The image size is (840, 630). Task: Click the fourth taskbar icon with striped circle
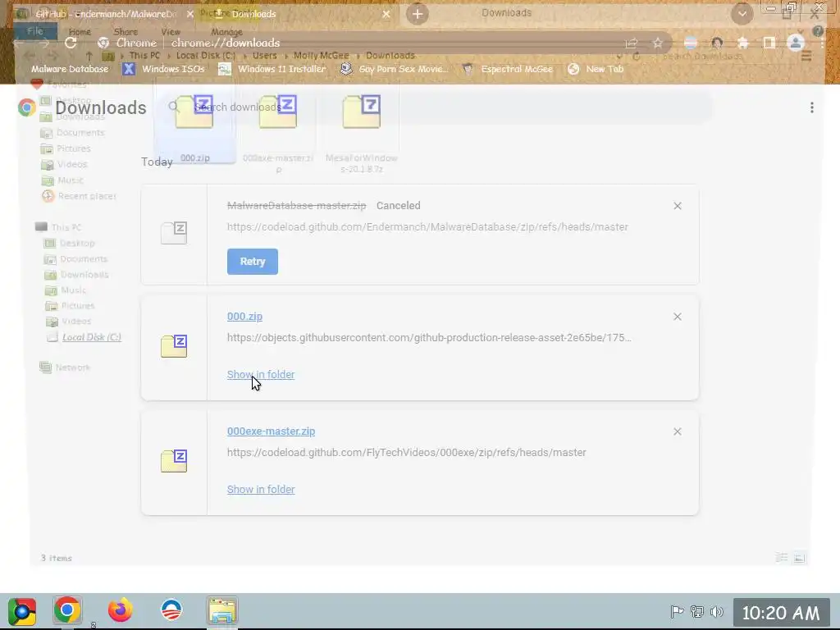[171, 609]
